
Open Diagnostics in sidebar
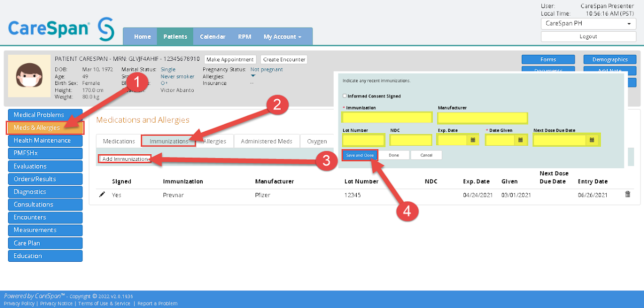click(45, 191)
